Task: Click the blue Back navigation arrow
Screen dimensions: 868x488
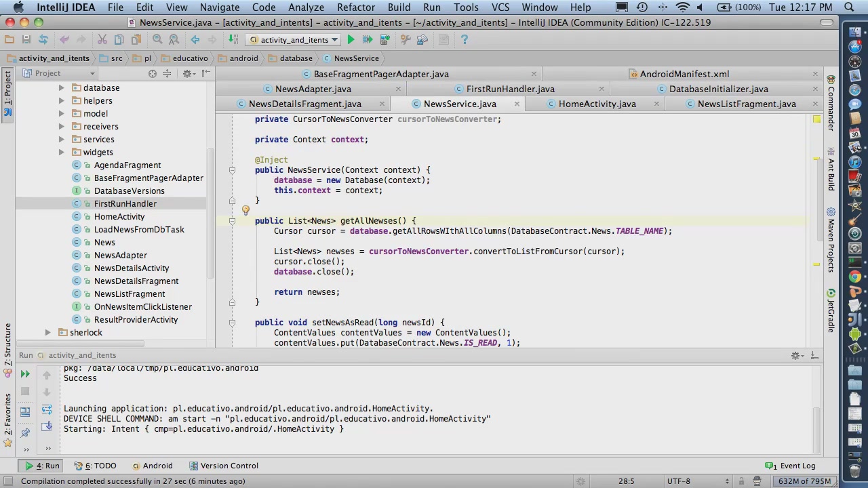Action: tap(195, 40)
